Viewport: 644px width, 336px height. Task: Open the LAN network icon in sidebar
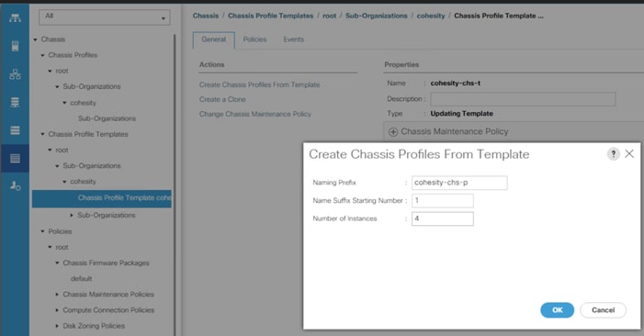tap(16, 74)
